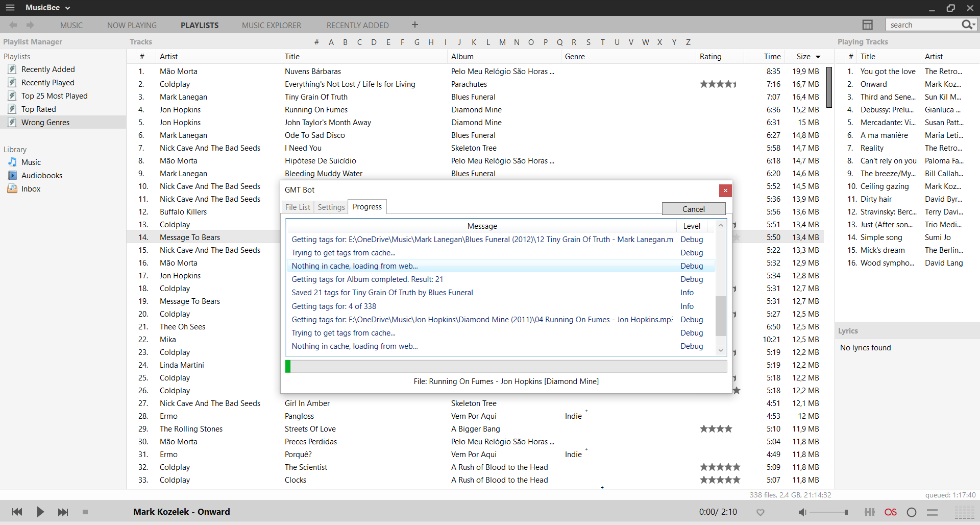
Task: Toggle the circle repeat icon in player bar
Action: point(912,512)
